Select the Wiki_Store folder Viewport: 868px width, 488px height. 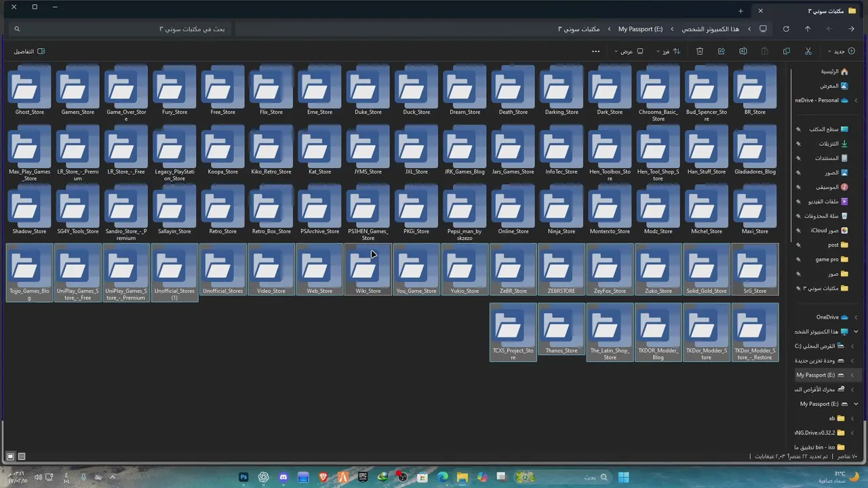point(368,270)
